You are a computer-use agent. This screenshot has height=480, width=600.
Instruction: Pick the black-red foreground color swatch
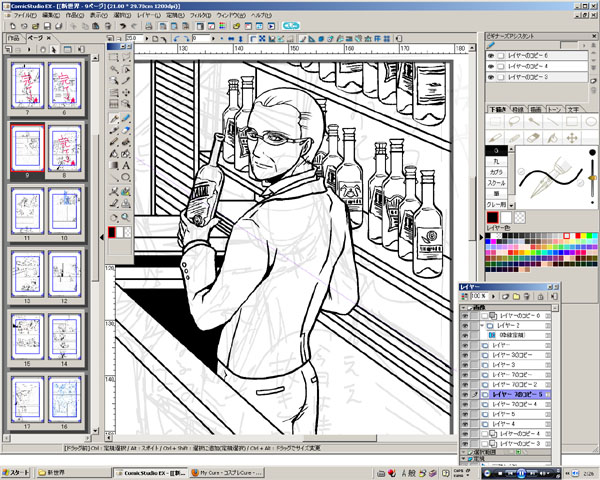(x=113, y=232)
